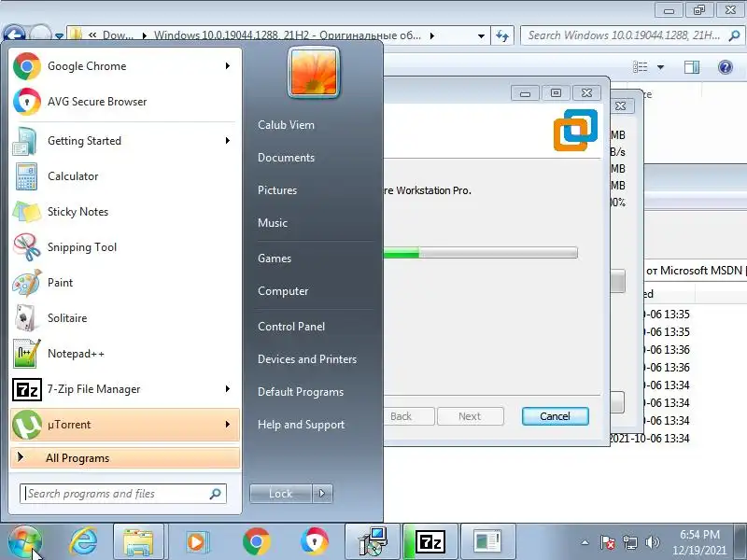Launch Solitaire from Start menu
Image resolution: width=747 pixels, height=560 pixels.
pyautogui.click(x=124, y=318)
